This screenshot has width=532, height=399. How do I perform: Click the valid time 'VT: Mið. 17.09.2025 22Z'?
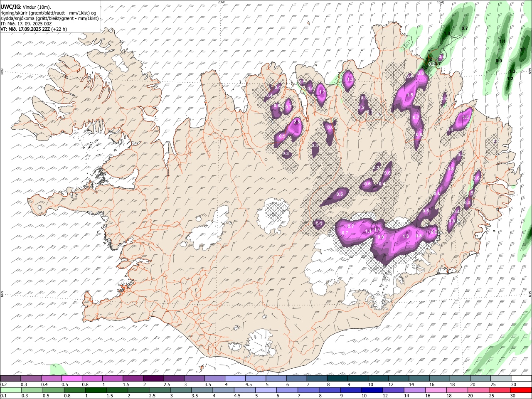(25, 29)
